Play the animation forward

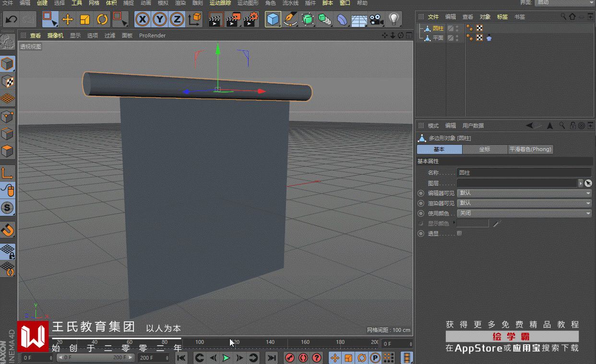click(x=226, y=358)
